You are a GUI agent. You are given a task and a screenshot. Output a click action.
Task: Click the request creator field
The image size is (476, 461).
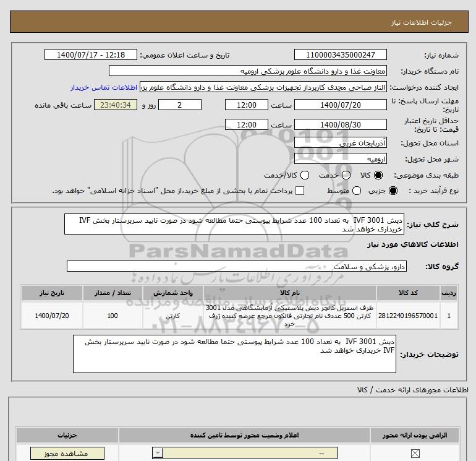coord(263,87)
